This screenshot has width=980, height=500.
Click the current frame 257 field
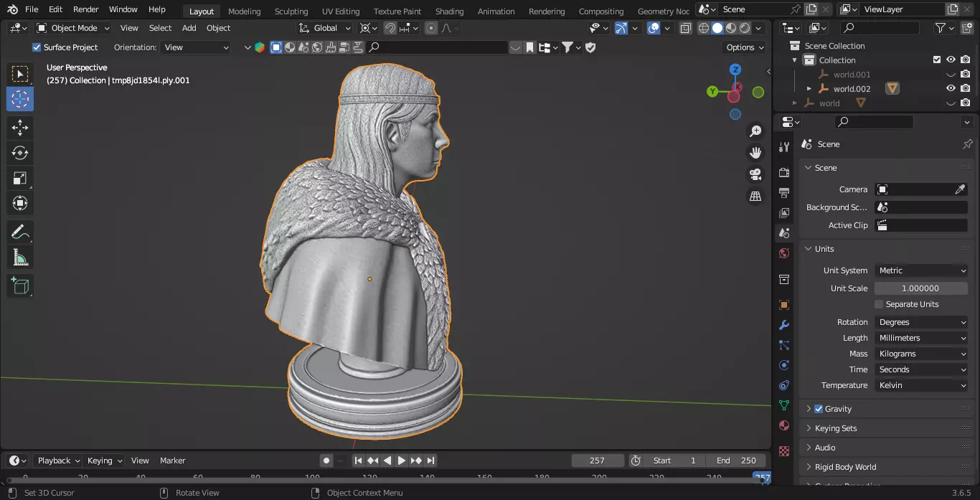597,461
